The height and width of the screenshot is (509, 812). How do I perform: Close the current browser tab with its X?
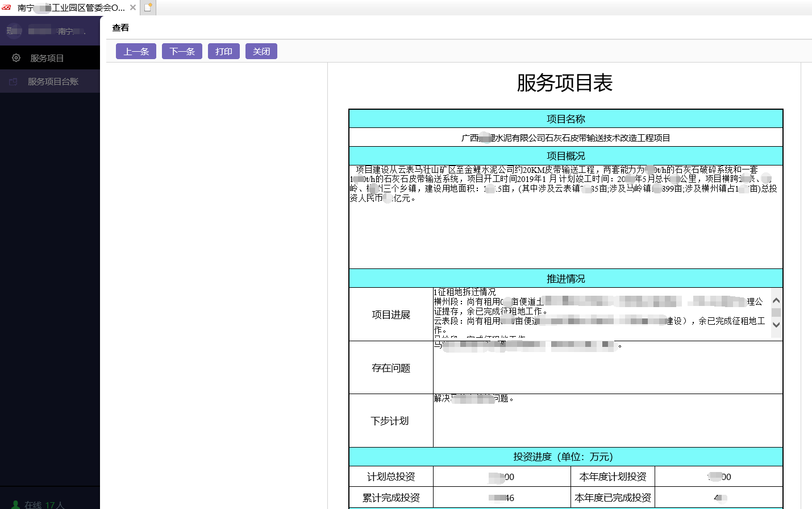pyautogui.click(x=132, y=7)
